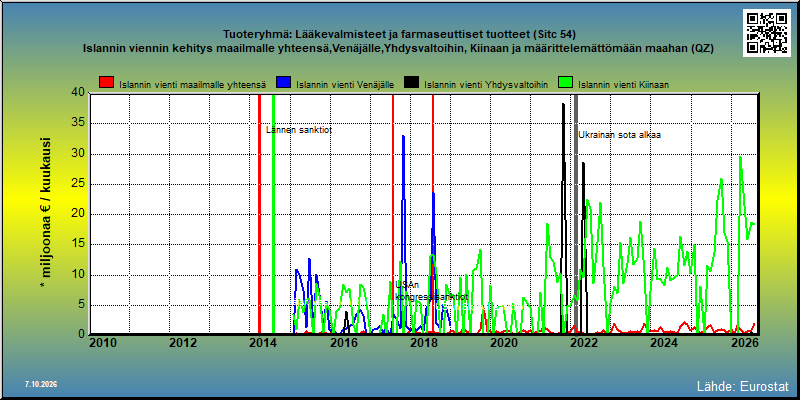Click the x-axis label 2018
The image size is (800, 400).
coord(423,343)
